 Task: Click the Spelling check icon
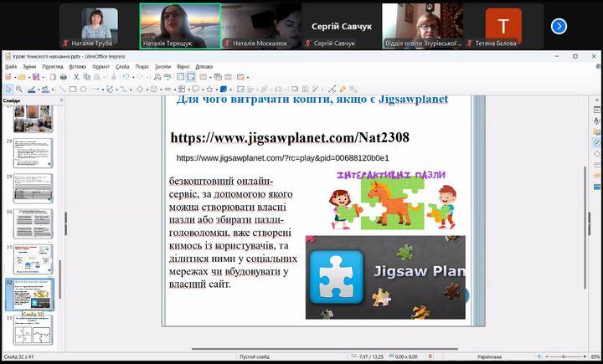pyautogui.click(x=167, y=77)
